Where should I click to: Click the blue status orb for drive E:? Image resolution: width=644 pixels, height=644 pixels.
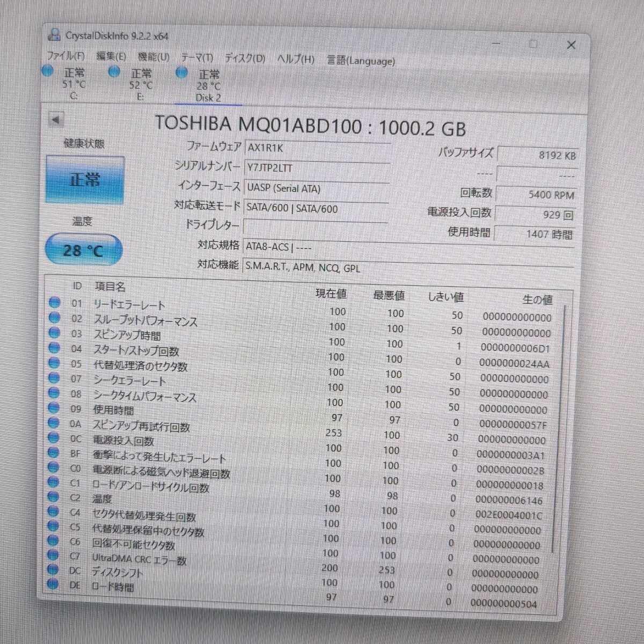114,71
